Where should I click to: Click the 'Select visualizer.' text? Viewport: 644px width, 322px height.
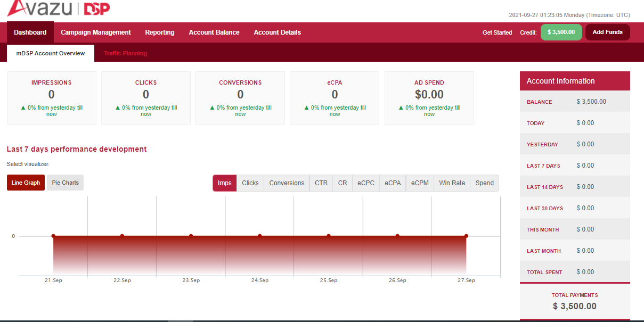point(28,164)
